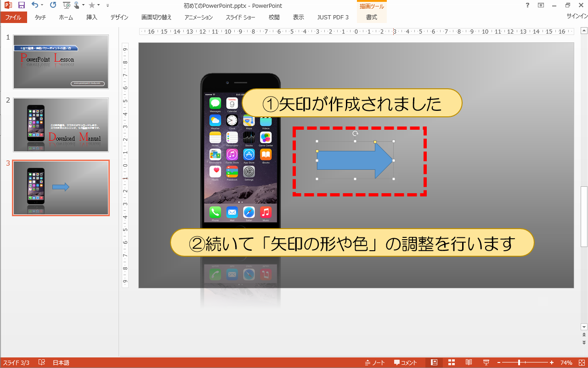Image resolution: width=588 pixels, height=368 pixels.
Task: Click the vertical ruler beside slide
Action: [125, 166]
